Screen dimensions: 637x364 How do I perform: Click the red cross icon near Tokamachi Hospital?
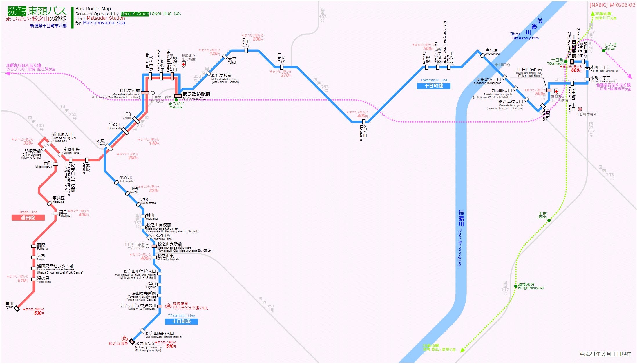(x=556, y=92)
